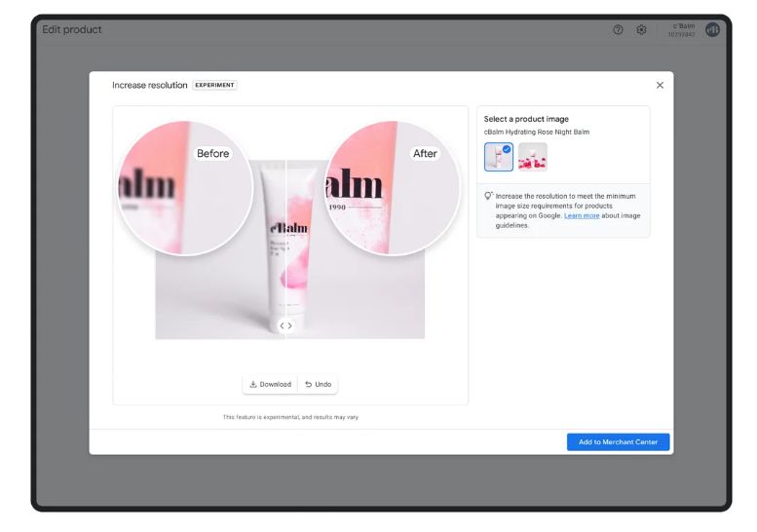The height and width of the screenshot is (532, 757).
Task: Click the account avatar in header
Action: [x=712, y=30]
